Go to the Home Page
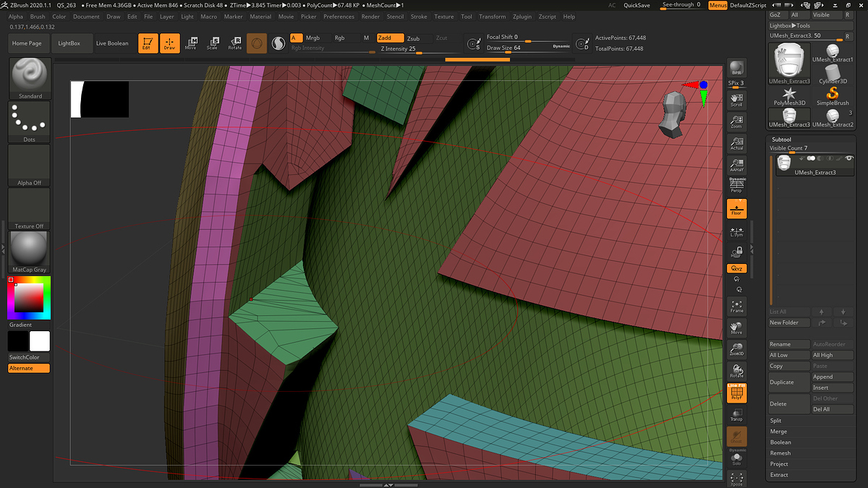This screenshot has width=868, height=488. click(27, 43)
